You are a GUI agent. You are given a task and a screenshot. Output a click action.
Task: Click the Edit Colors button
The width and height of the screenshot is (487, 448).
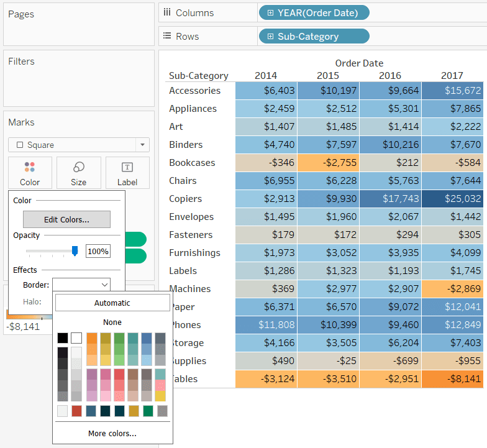click(66, 219)
